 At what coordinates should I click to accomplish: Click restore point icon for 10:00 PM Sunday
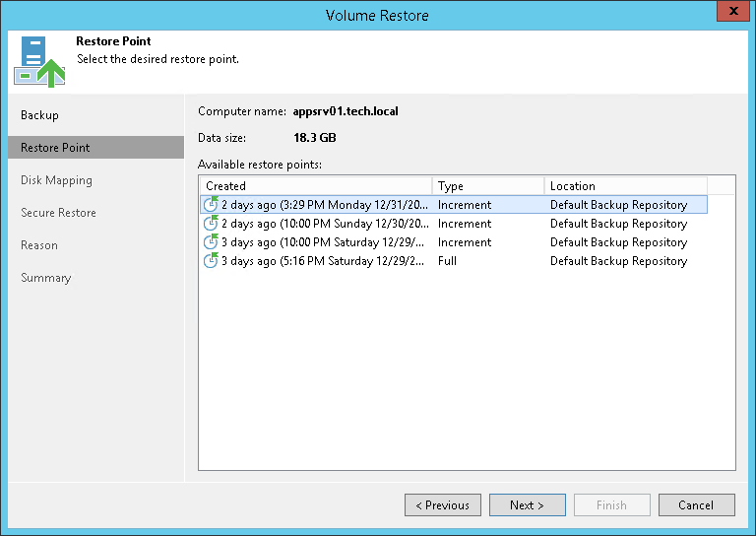click(x=211, y=223)
